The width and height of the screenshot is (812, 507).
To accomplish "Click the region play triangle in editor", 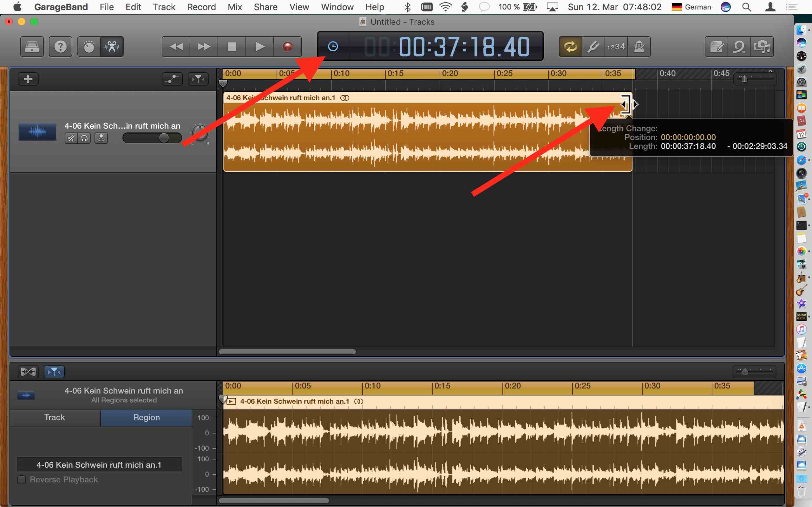I will [x=231, y=401].
